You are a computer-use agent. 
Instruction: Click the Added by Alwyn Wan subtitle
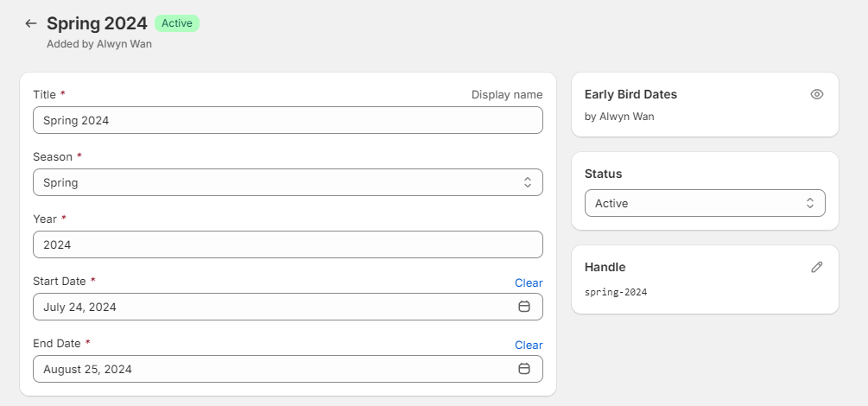pos(99,44)
